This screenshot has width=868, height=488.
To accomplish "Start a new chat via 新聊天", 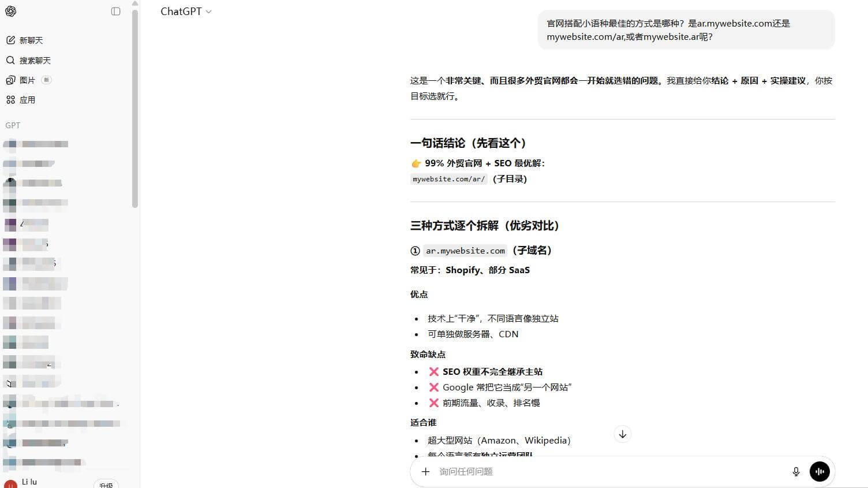I will (31, 40).
